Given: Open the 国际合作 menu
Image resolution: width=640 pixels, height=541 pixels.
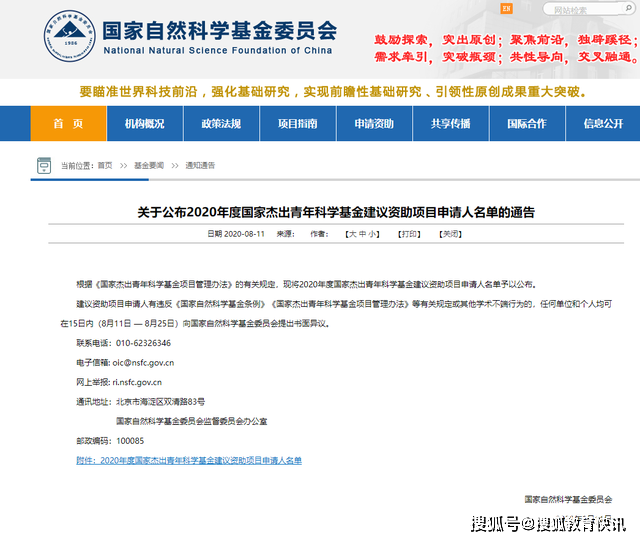Looking at the screenshot, I should (x=527, y=123).
